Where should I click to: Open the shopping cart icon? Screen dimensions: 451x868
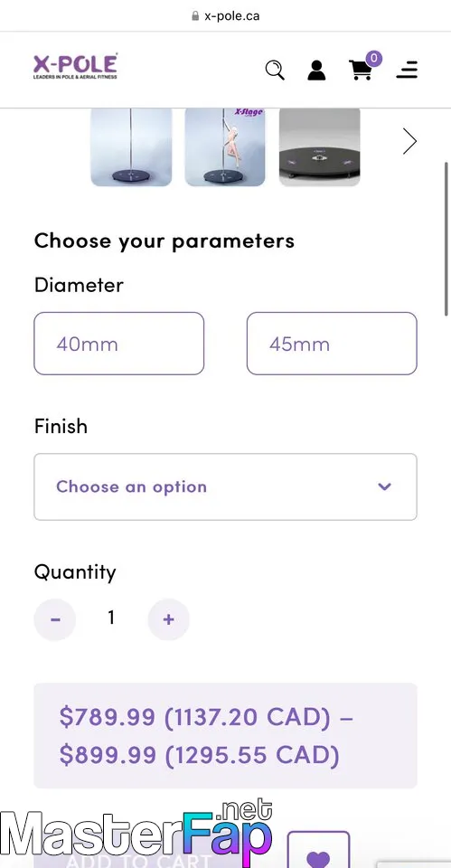point(361,71)
